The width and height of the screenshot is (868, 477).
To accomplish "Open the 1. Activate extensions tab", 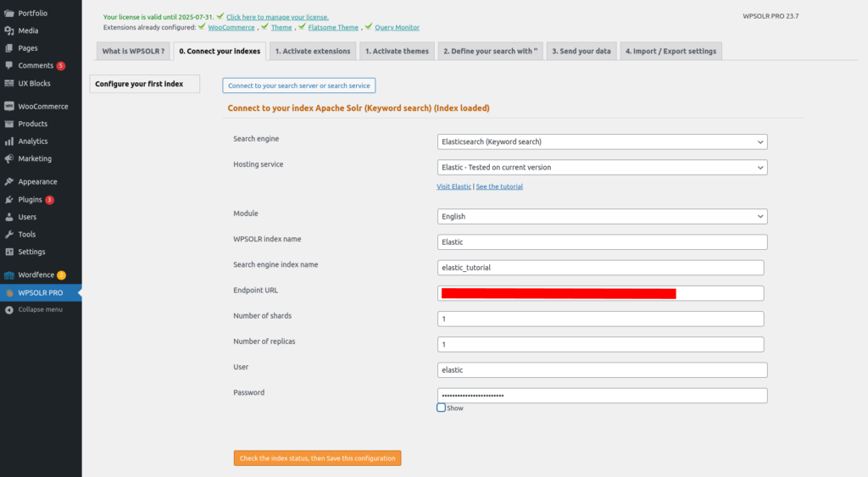I will pyautogui.click(x=313, y=51).
